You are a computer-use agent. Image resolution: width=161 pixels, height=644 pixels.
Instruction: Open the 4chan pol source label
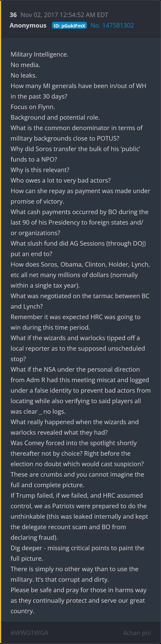pos(136,633)
